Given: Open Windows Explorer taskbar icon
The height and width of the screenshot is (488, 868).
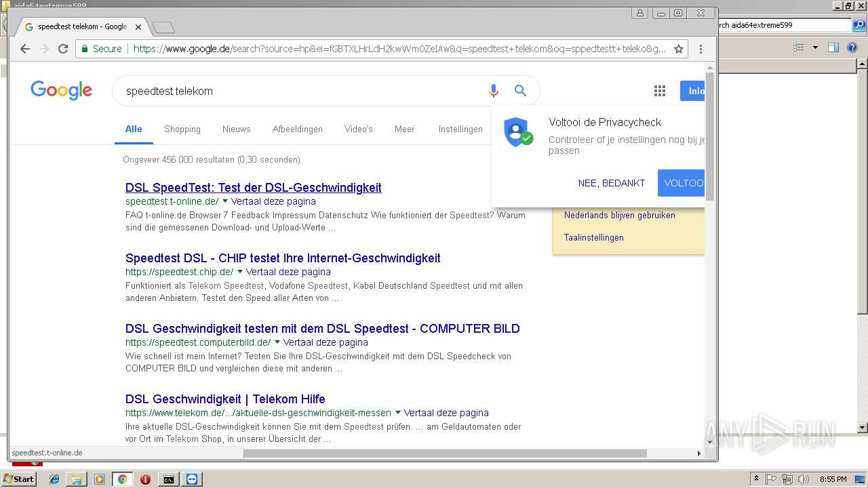Looking at the screenshot, I should [x=77, y=479].
